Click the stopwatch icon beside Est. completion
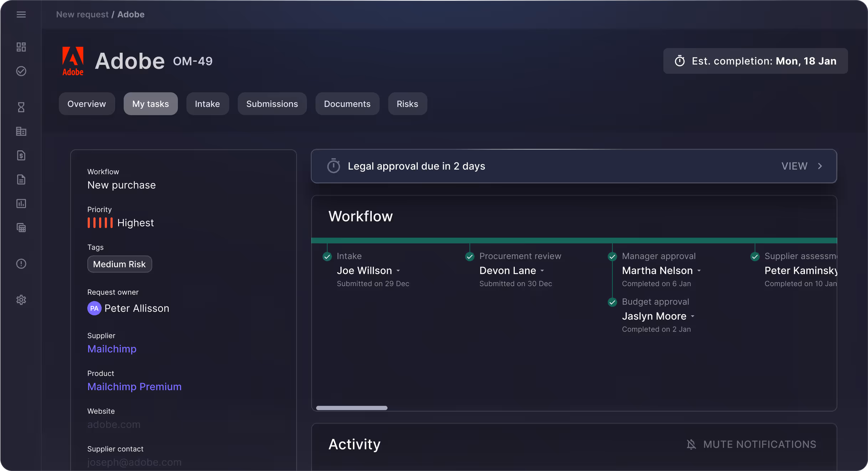Image resolution: width=868 pixels, height=471 pixels. pos(679,61)
